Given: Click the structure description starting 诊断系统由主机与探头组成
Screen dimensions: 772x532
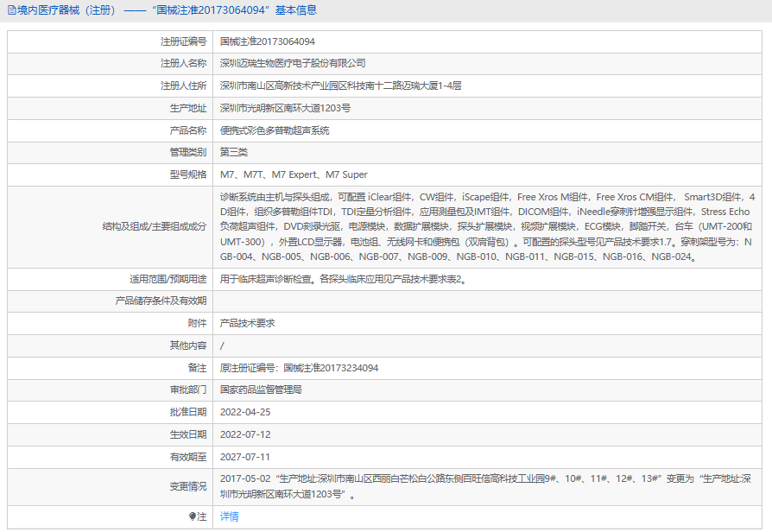Looking at the screenshot, I should click(487, 226).
